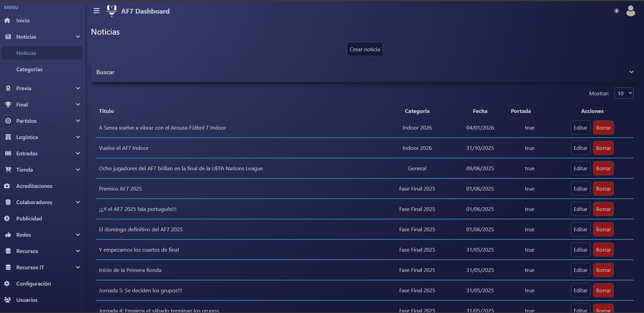
Task: Open the Mostrar rows-per-page dropdown
Action: pyautogui.click(x=624, y=93)
